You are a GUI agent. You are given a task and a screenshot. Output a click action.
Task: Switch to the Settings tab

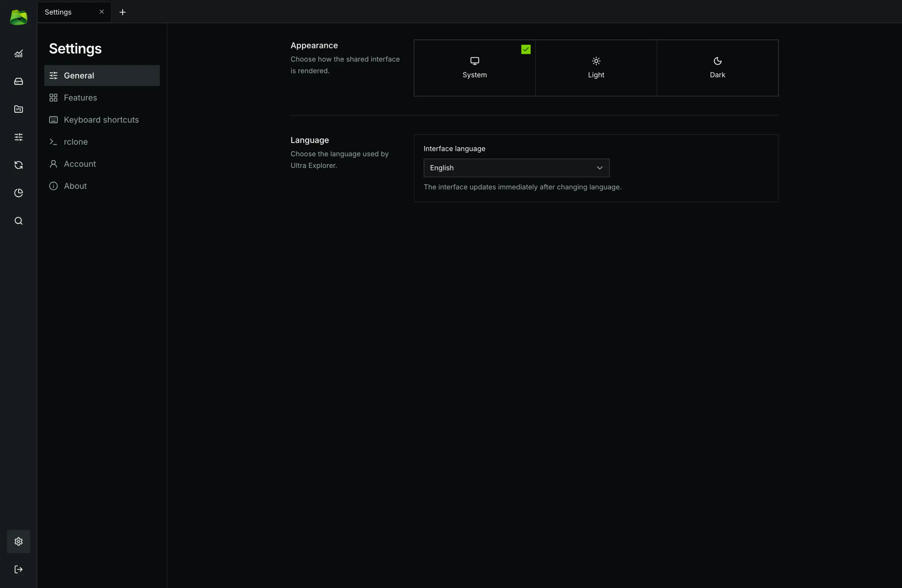point(74,12)
